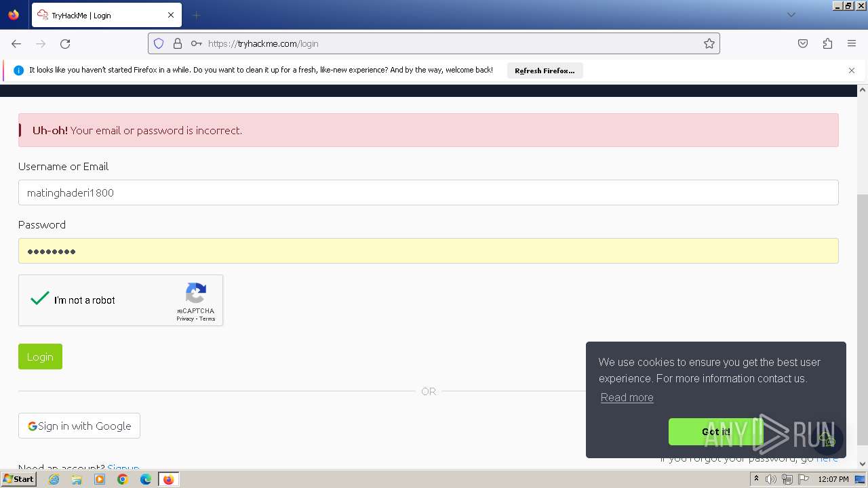Launch Internet Explorer from the taskbar

pos(54,479)
